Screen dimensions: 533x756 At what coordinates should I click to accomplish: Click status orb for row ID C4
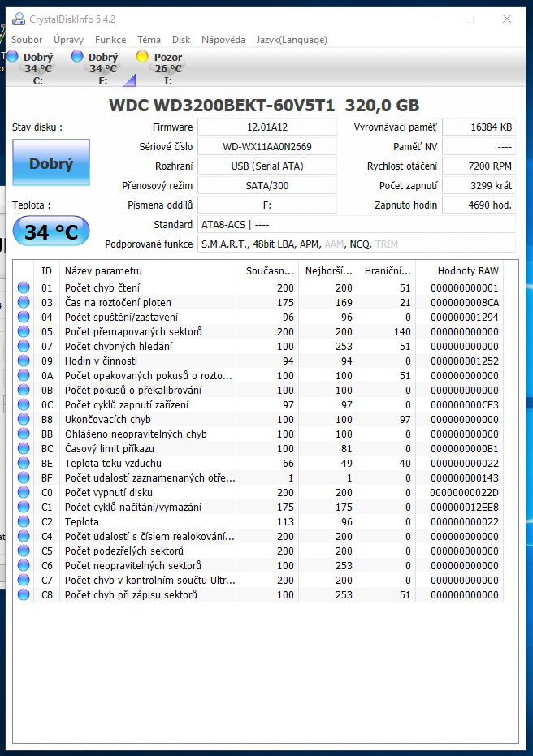pos(24,536)
